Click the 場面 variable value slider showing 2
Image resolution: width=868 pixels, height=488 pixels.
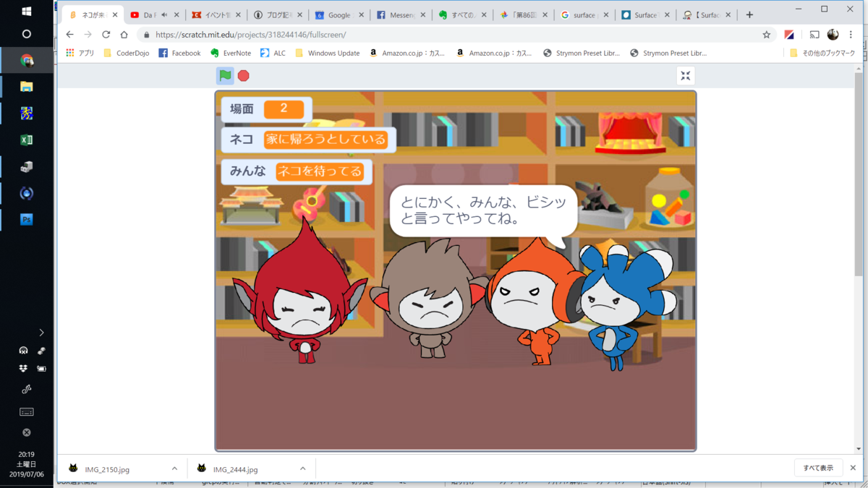284,109
